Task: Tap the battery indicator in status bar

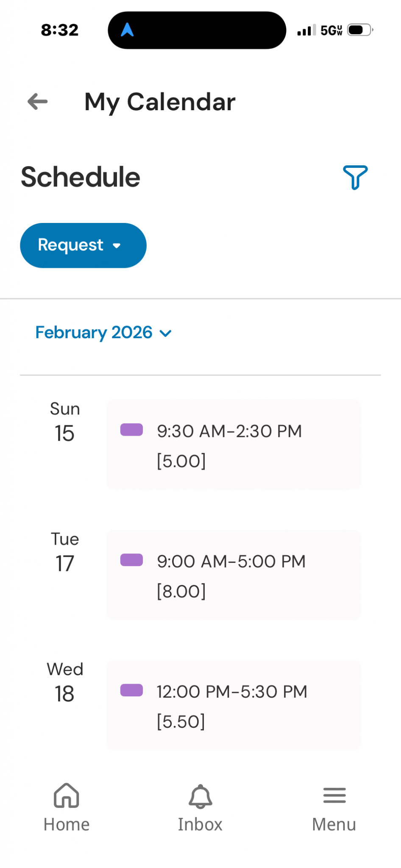Action: (x=360, y=30)
